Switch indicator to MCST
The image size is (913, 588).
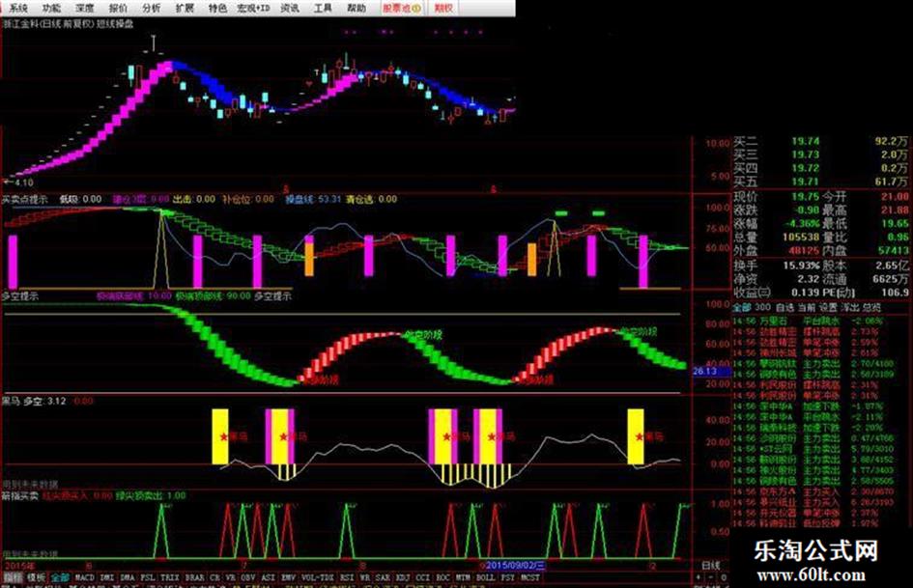point(529,577)
